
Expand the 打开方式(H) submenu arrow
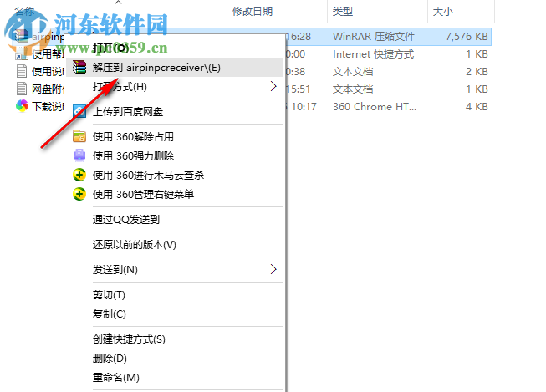click(x=273, y=86)
